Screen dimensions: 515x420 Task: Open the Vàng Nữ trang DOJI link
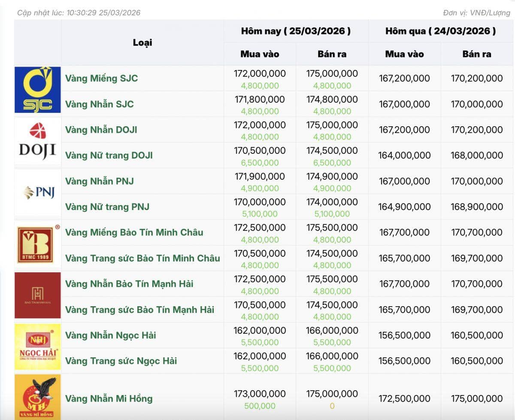109,155
